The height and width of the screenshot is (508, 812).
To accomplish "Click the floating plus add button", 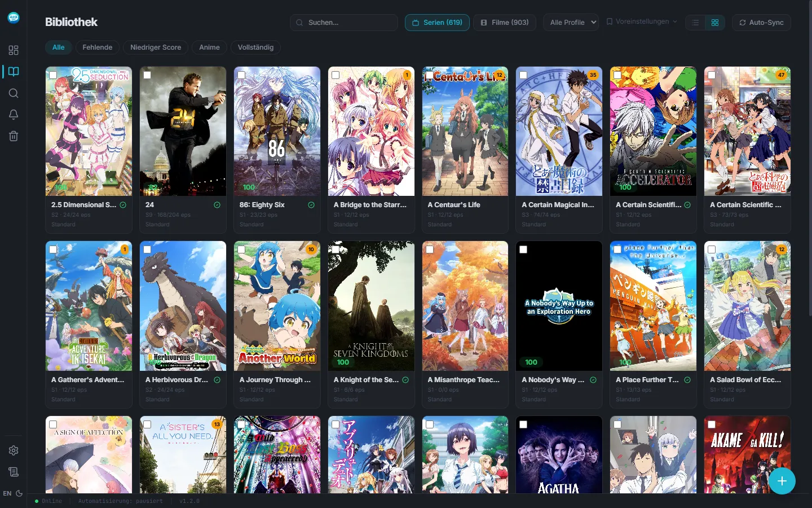I will [x=782, y=481].
